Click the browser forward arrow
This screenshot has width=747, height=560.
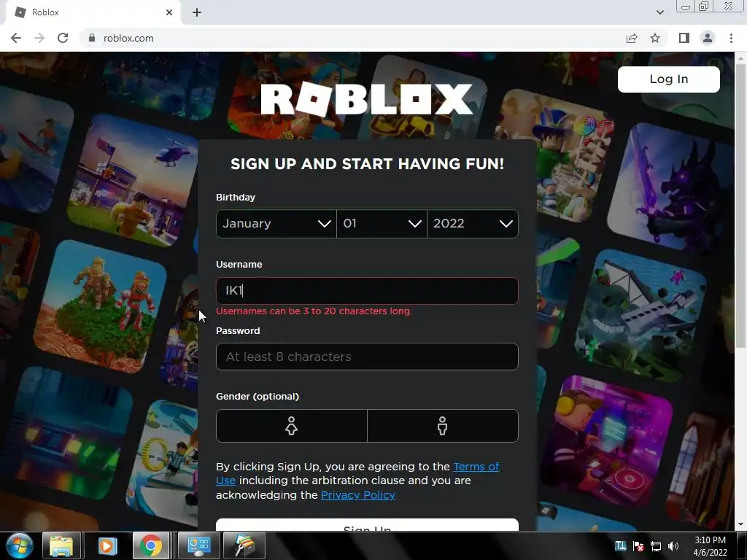39,38
